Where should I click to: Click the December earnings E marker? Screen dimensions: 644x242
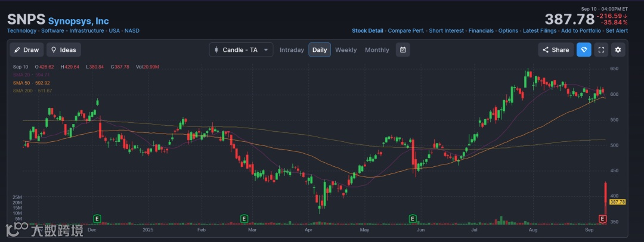coord(97,219)
